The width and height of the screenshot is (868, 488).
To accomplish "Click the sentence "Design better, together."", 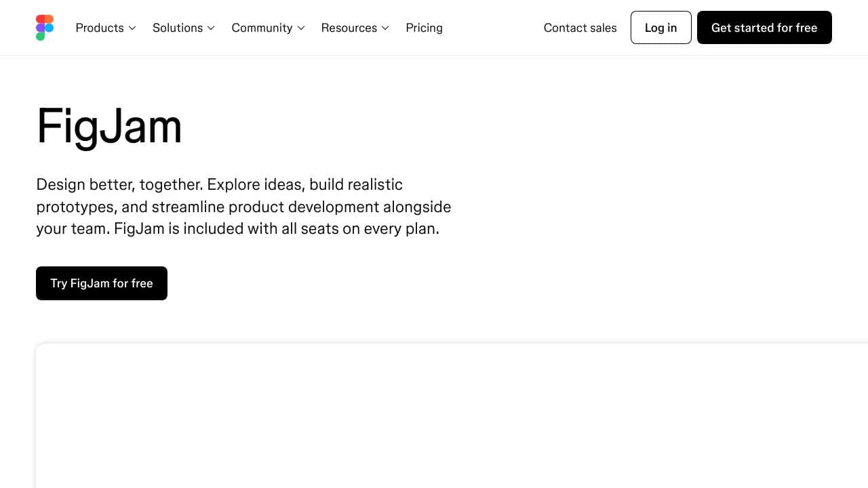I will [119, 184].
